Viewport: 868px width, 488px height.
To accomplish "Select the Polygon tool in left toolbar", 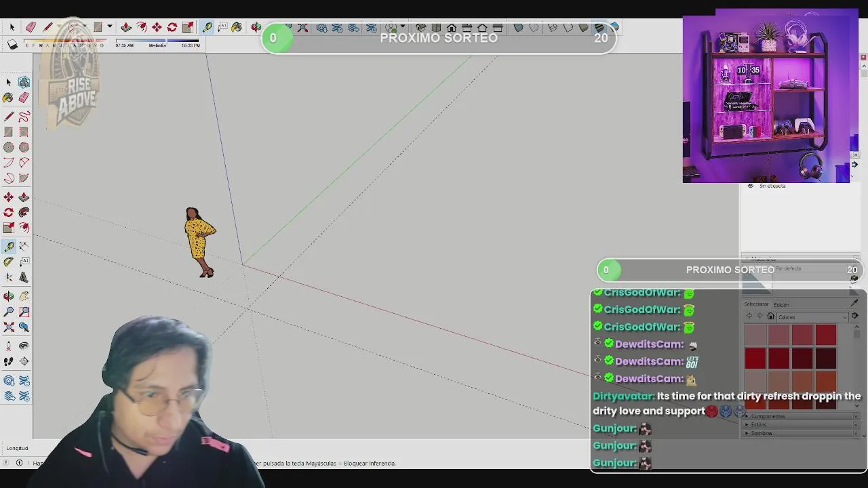I will [24, 148].
